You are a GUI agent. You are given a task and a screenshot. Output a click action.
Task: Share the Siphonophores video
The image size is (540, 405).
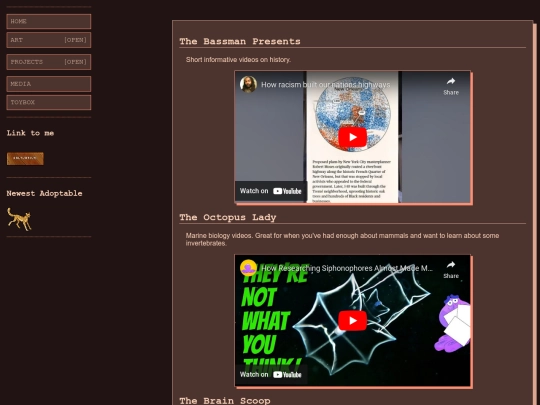click(451, 270)
